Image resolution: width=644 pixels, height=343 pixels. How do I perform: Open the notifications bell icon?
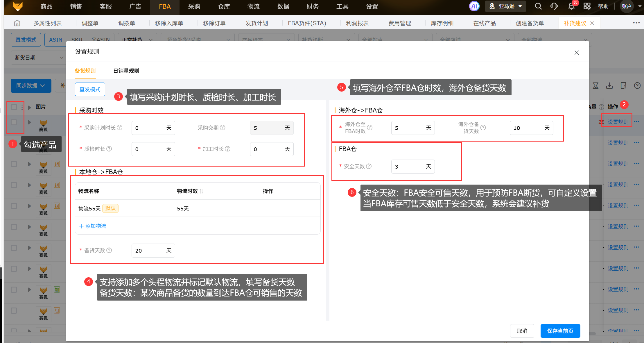click(571, 6)
